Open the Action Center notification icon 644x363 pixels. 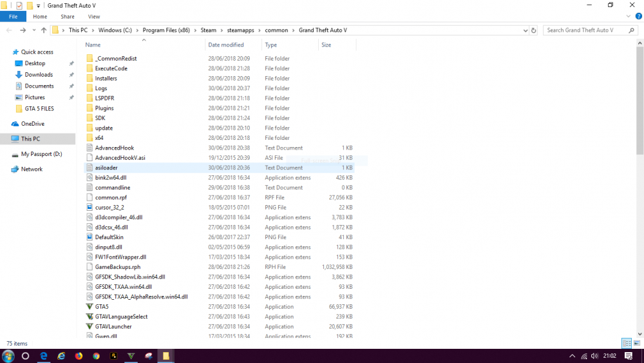(629, 356)
